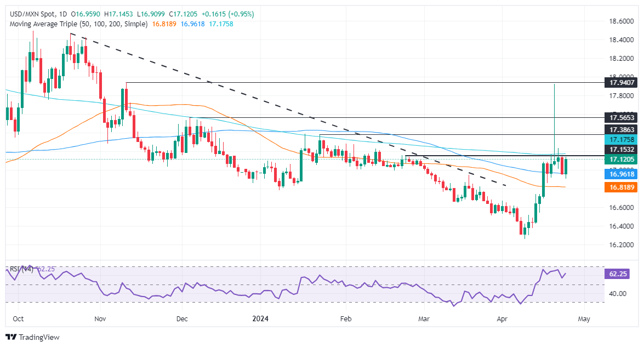Click the high price H17.1453 value
This screenshot has width=644, height=347.
point(118,14)
